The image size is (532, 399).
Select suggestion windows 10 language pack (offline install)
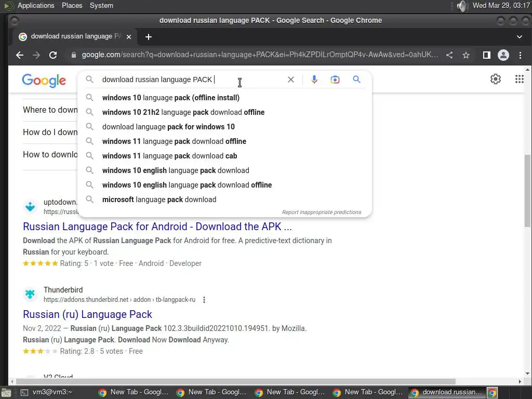pyautogui.click(x=224, y=98)
